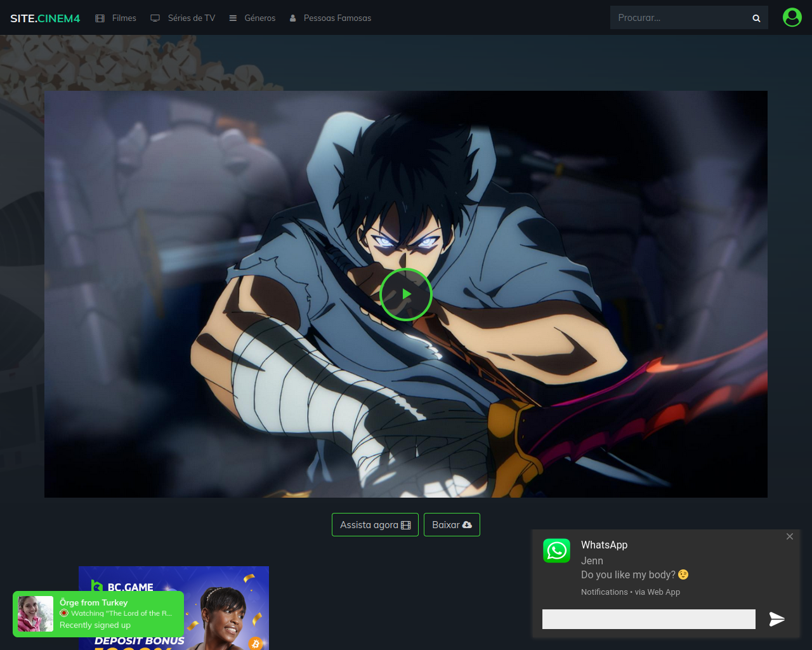Click the WhatsApp notification title

pos(605,545)
